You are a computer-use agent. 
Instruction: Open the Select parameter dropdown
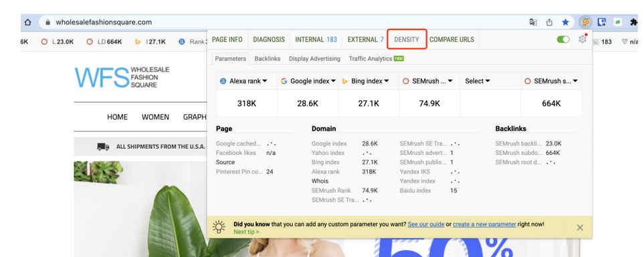pos(477,81)
